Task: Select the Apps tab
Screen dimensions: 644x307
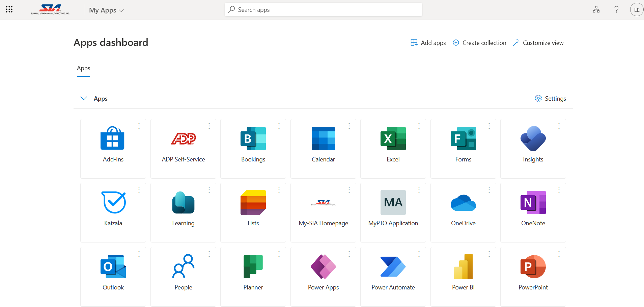Action: pos(83,68)
